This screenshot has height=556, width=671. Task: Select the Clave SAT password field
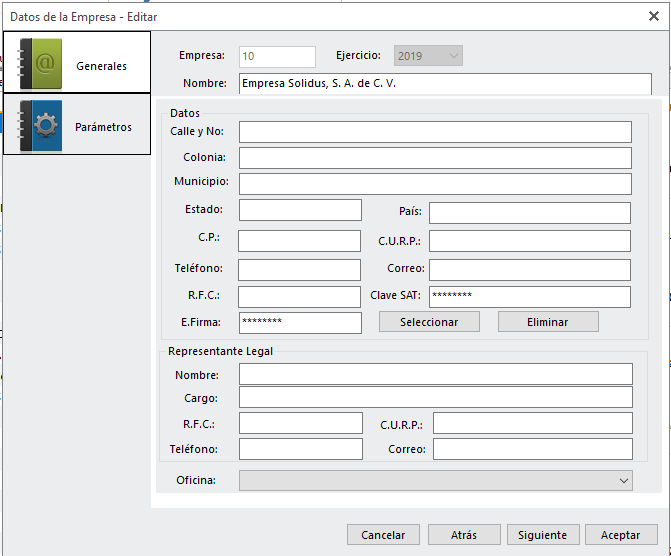pos(529,297)
